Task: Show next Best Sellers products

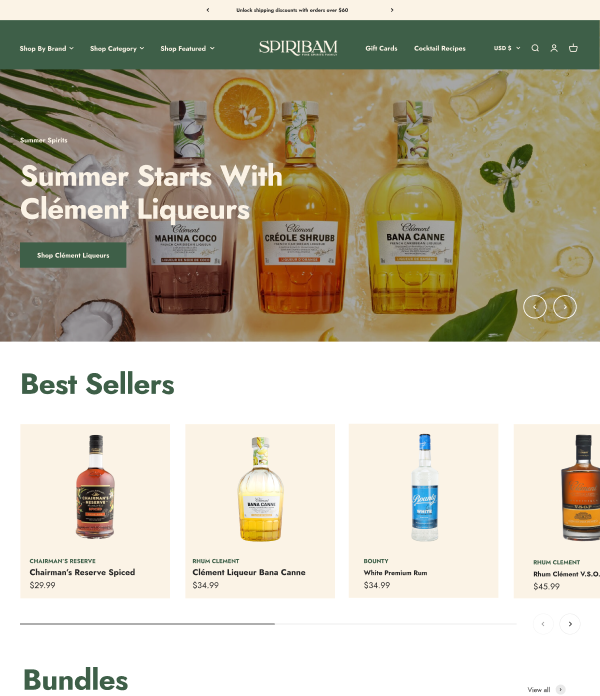Action: (570, 624)
